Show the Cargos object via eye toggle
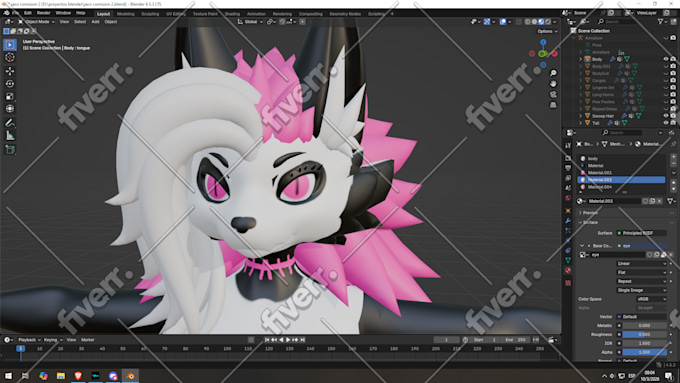 (x=666, y=80)
